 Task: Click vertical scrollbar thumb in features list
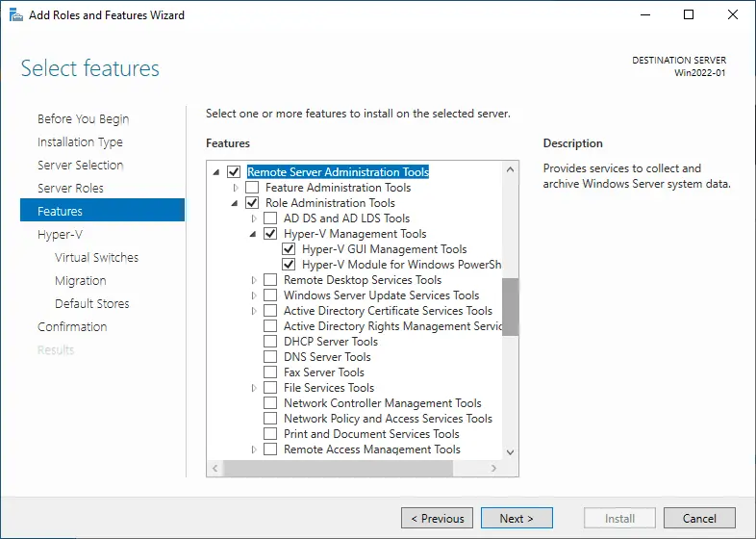pyautogui.click(x=511, y=306)
